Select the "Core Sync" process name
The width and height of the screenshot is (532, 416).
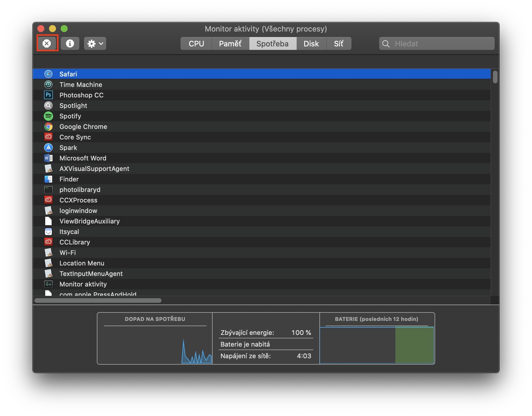click(75, 137)
